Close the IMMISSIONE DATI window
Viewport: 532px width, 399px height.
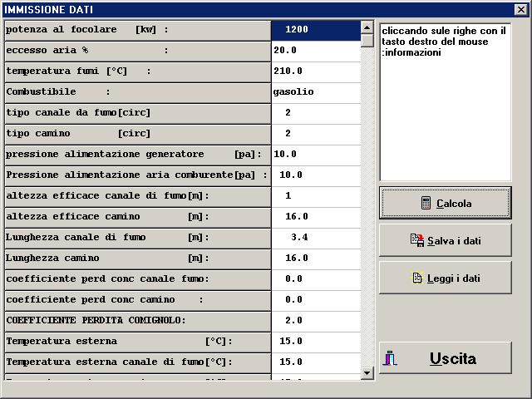(521, 9)
